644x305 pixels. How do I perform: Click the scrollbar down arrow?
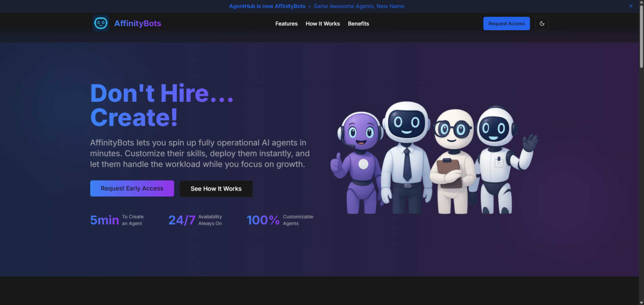[x=641, y=302]
